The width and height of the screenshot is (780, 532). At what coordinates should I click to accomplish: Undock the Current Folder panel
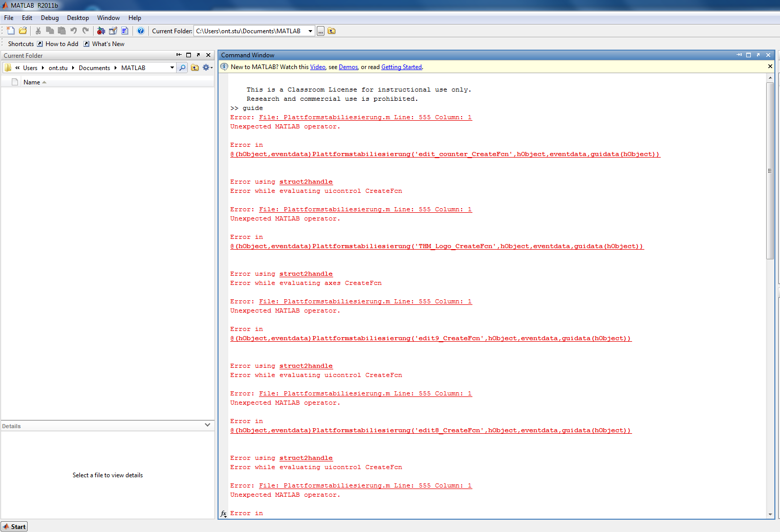[198, 55]
